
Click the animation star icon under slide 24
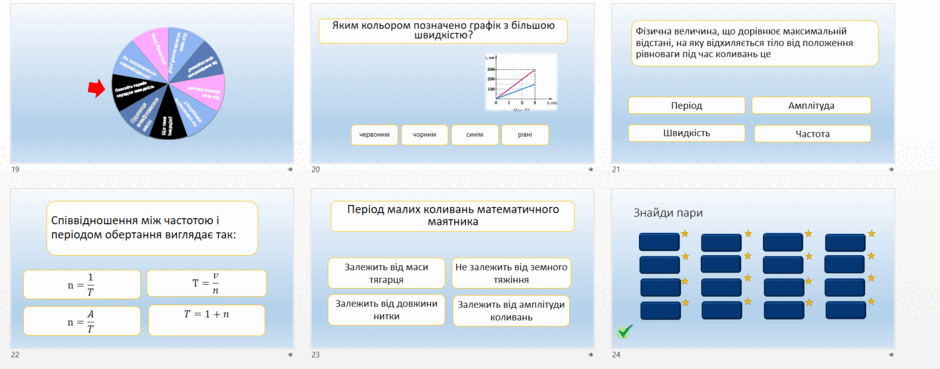[891, 355]
